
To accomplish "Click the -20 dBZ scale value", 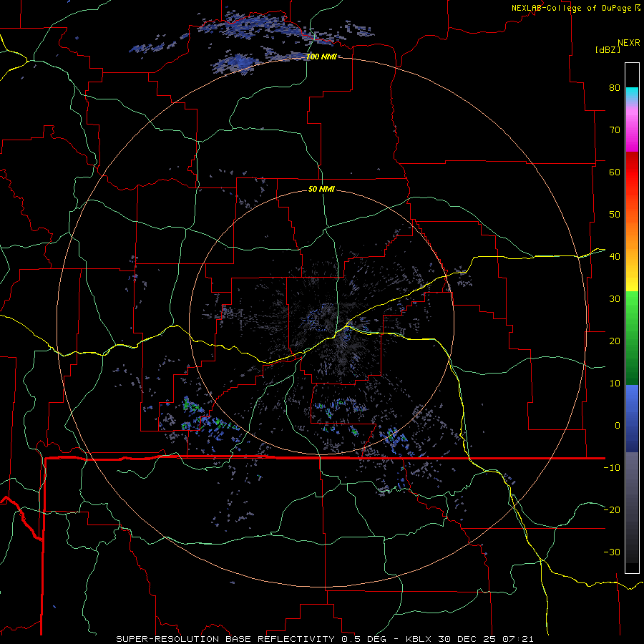I will [x=612, y=509].
